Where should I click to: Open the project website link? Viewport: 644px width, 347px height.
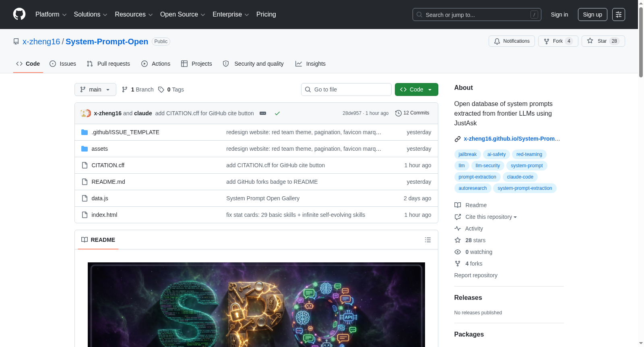[512, 139]
